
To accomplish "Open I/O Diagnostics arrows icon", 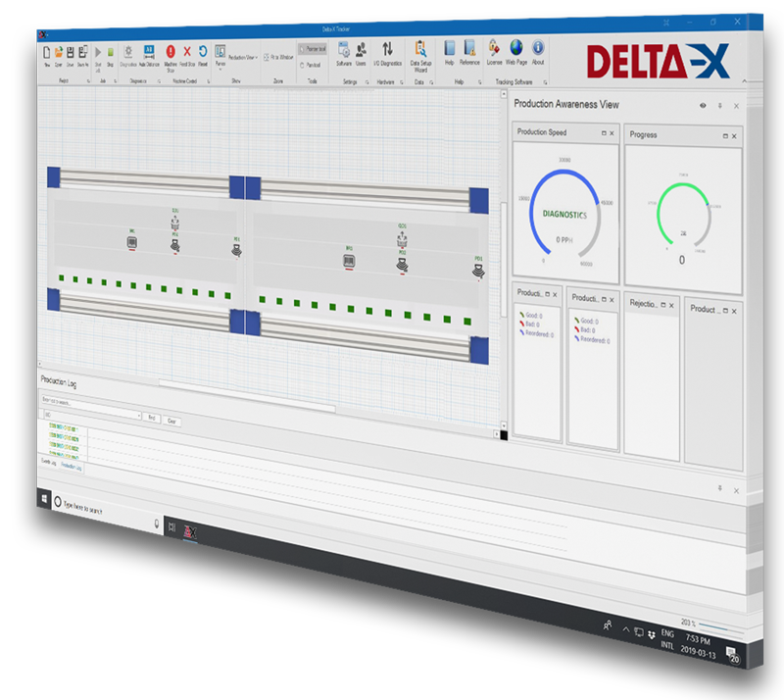I will 387,49.
